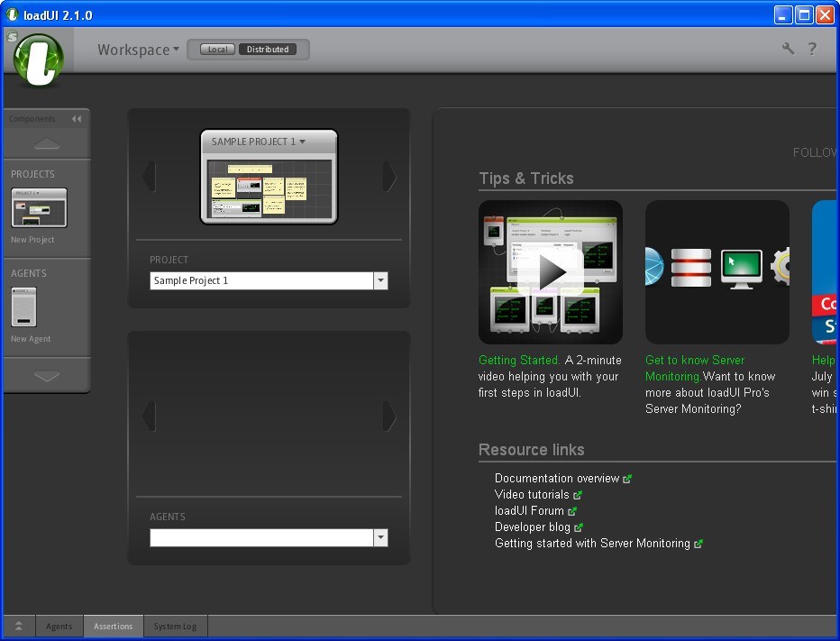Expand the bottom panel with up-arrows icon
Screen dimensions: 840x641
point(19,627)
